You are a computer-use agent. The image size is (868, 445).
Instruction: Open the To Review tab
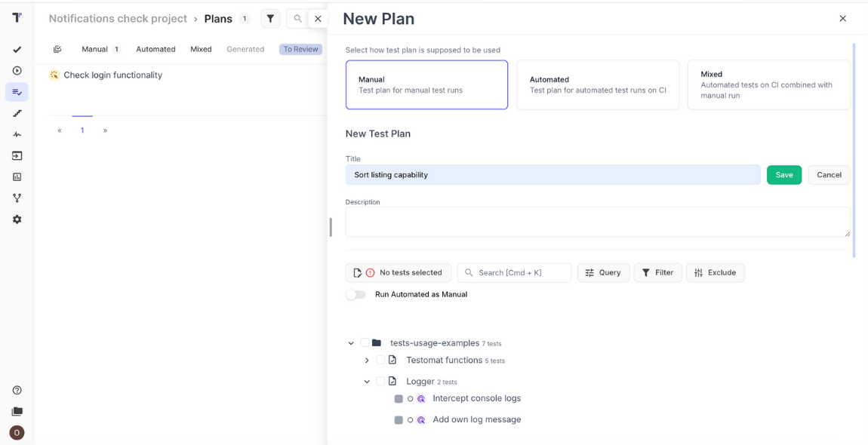300,48
